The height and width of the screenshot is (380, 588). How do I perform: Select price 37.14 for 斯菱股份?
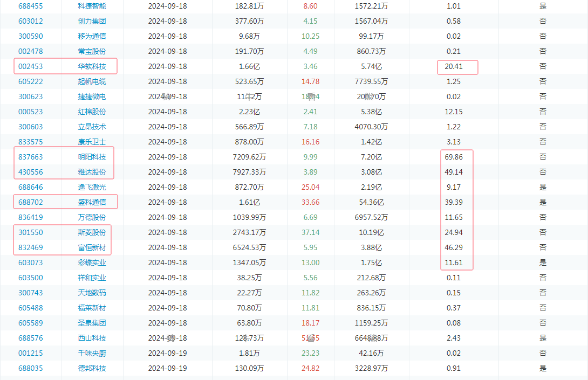tap(311, 232)
